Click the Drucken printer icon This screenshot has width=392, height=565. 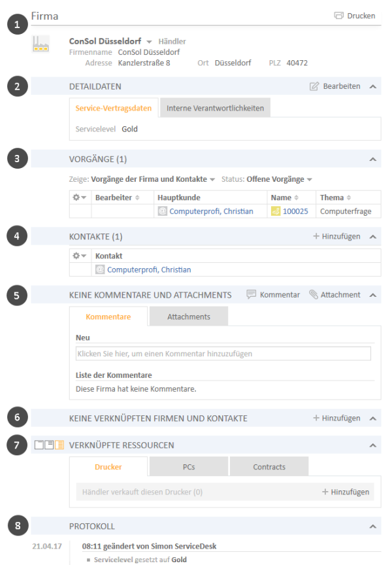point(338,16)
